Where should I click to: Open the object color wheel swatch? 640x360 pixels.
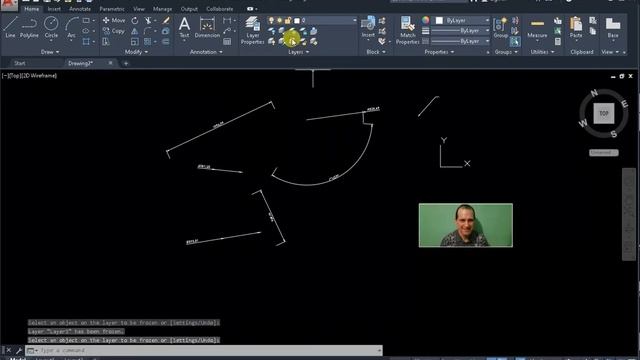pyautogui.click(x=426, y=20)
